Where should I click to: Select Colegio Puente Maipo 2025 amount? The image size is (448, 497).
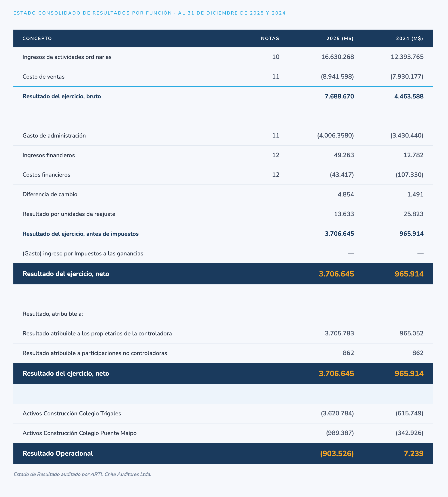click(340, 433)
